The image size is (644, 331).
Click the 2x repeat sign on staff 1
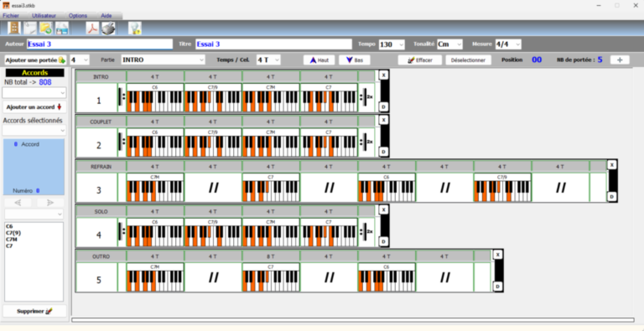pyautogui.click(x=366, y=97)
